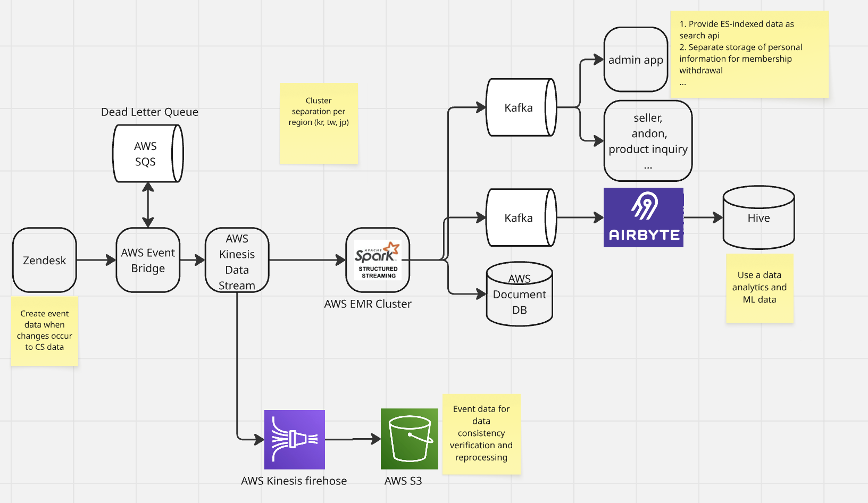The height and width of the screenshot is (503, 868).
Task: Click the 'Provide ES-indexed data' sticky note
Action: coord(749,54)
